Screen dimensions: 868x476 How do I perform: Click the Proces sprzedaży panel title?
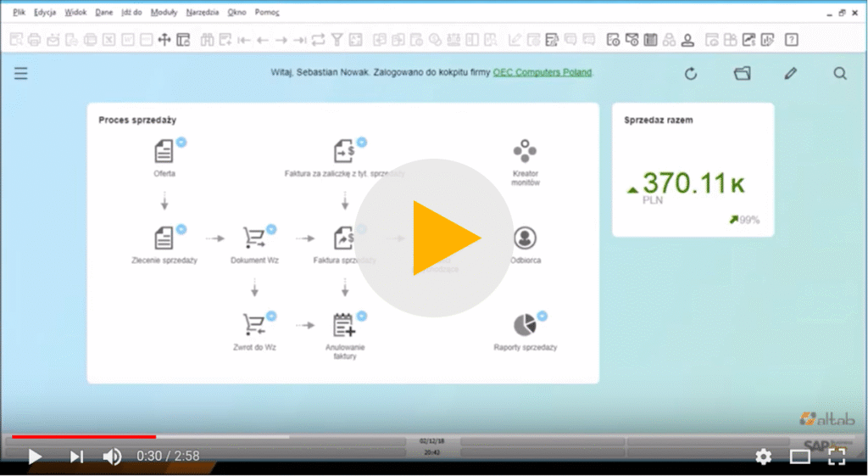[137, 120]
